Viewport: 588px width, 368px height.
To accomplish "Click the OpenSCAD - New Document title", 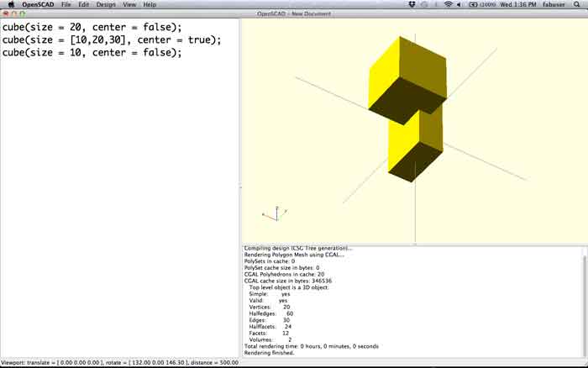I will tap(294, 14).
